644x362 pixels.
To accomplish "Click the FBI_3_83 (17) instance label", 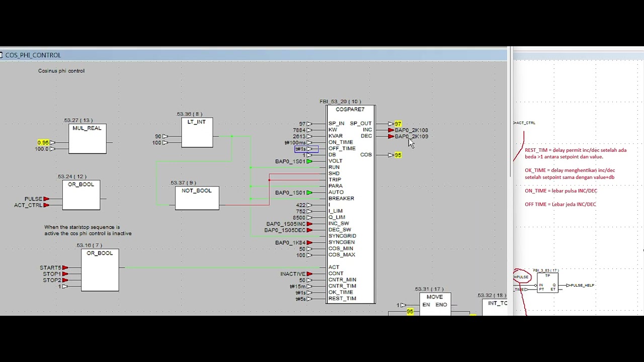I will [546, 270].
